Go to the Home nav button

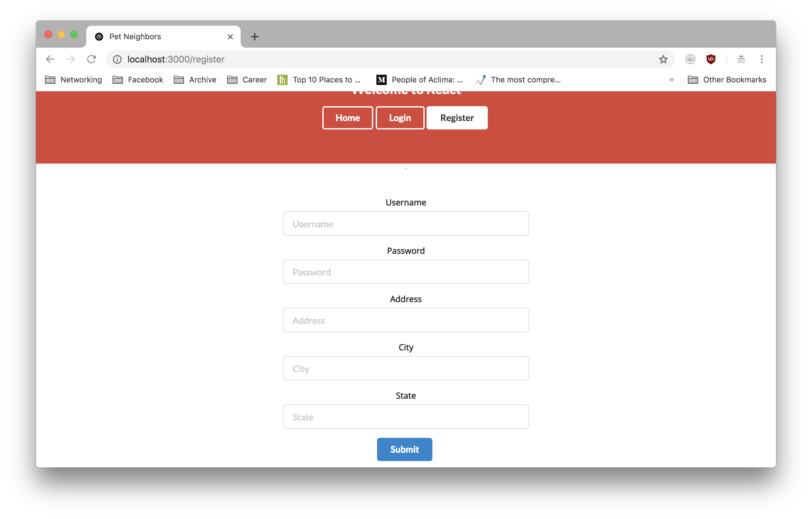347,118
